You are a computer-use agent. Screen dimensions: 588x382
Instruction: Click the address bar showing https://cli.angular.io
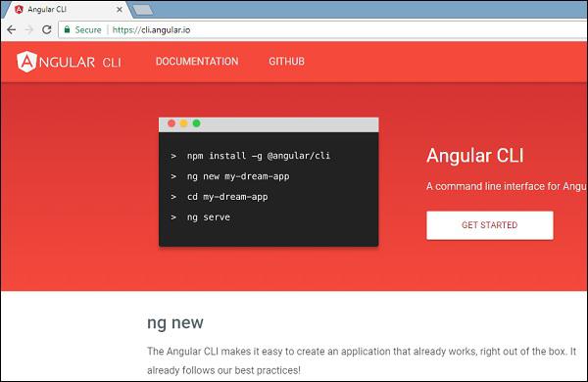pyautogui.click(x=322, y=29)
